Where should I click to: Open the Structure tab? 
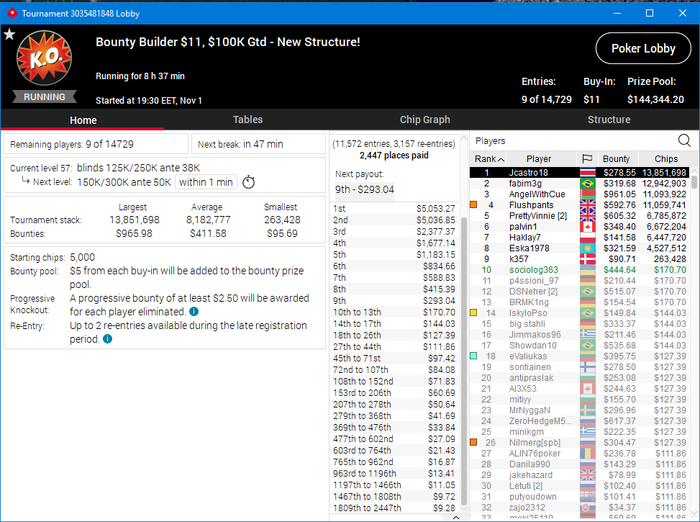609,120
